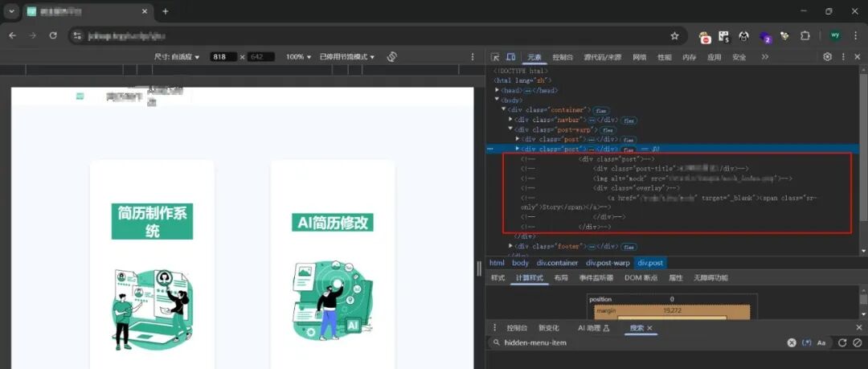Expand the div navbar node
The image size is (868, 369).
510,120
